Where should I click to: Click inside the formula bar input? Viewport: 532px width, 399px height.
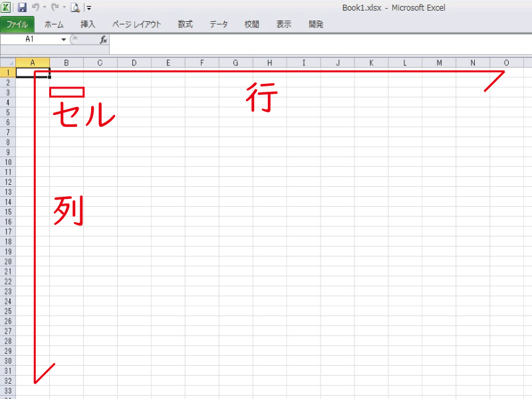click(x=319, y=40)
